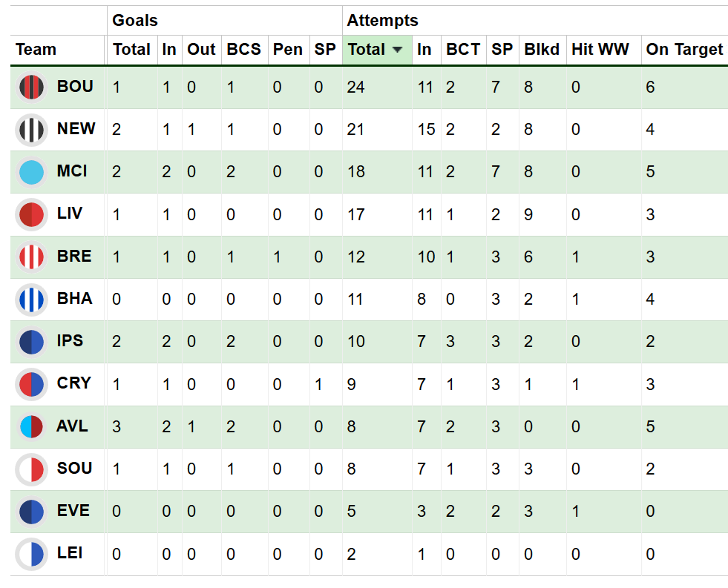Screen dimensions: 728x588
Task: Click the Bournemouth team badge icon
Action: click(31, 87)
